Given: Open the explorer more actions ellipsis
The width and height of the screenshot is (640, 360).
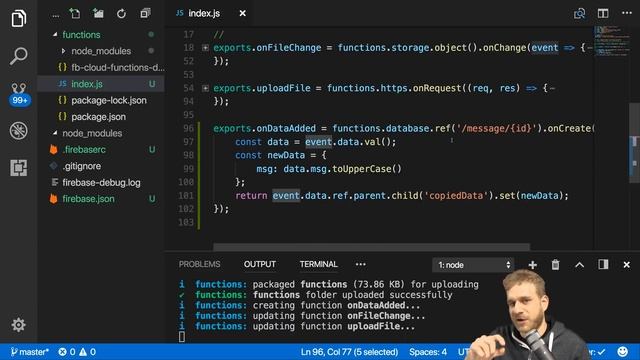Looking at the screenshot, I should (x=56, y=16).
